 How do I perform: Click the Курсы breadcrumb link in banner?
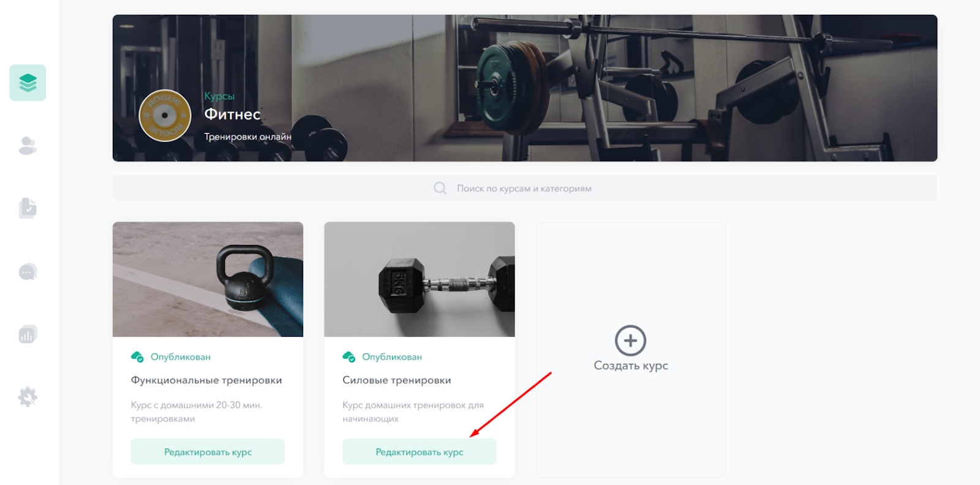[219, 96]
